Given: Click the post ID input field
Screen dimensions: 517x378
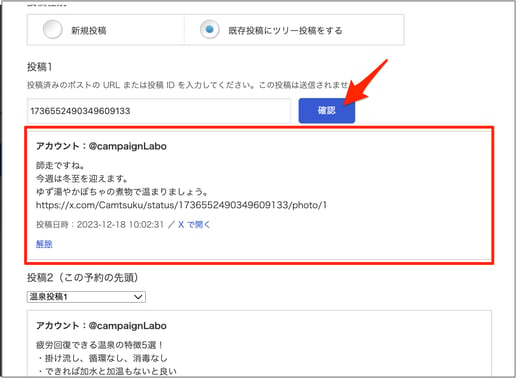Looking at the screenshot, I should coord(159,111).
